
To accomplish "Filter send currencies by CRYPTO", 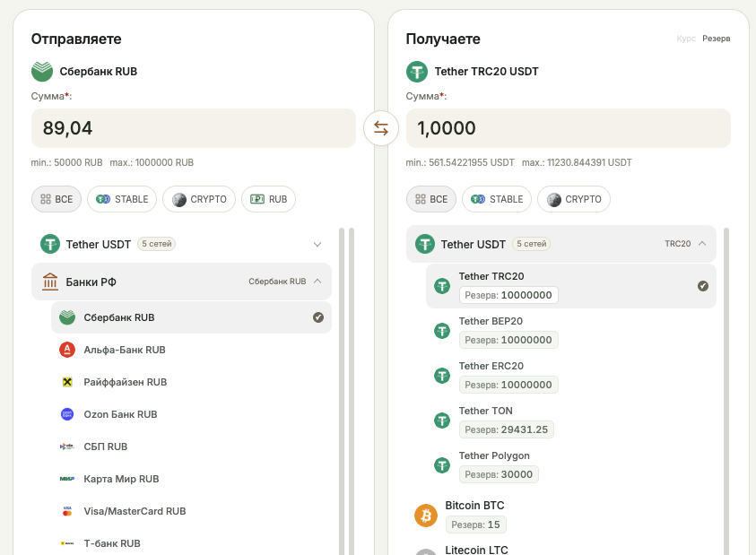I will (x=199, y=199).
